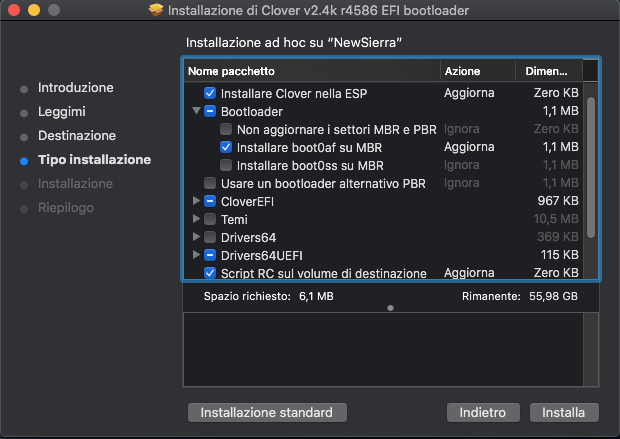Click Rimanente 55,98 GB value

(x=553, y=296)
